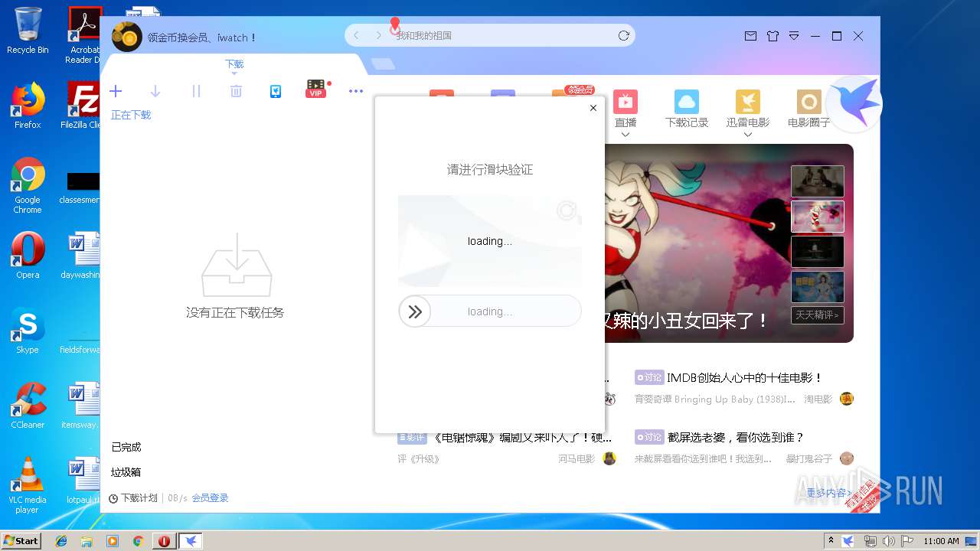Open the more options ellipsis menu
This screenshot has height=551, width=980.
[356, 91]
